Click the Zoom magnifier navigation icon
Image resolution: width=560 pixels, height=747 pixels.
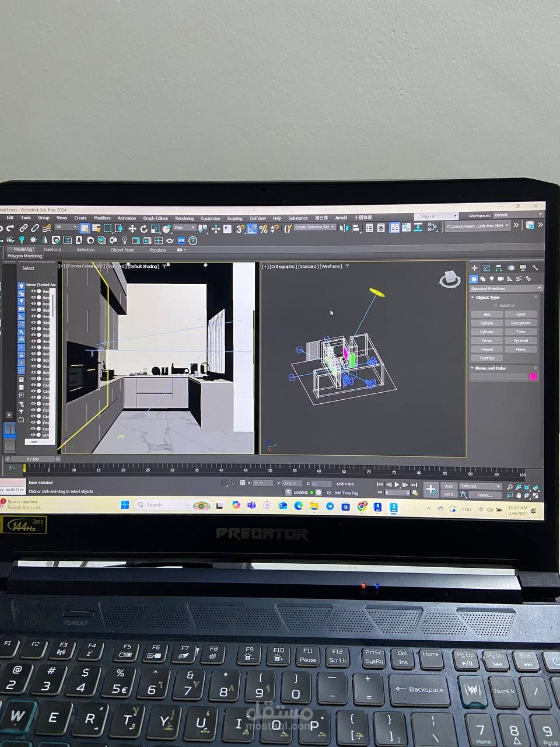pos(509,487)
